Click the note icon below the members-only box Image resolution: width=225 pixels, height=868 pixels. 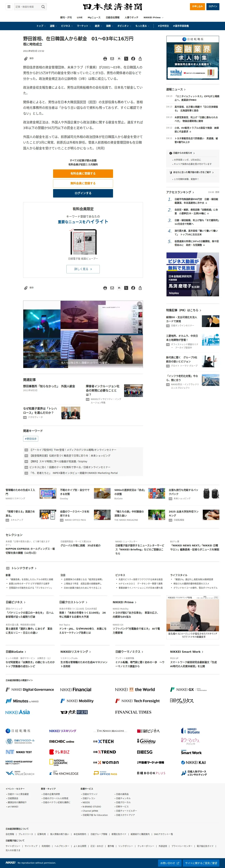(119, 288)
